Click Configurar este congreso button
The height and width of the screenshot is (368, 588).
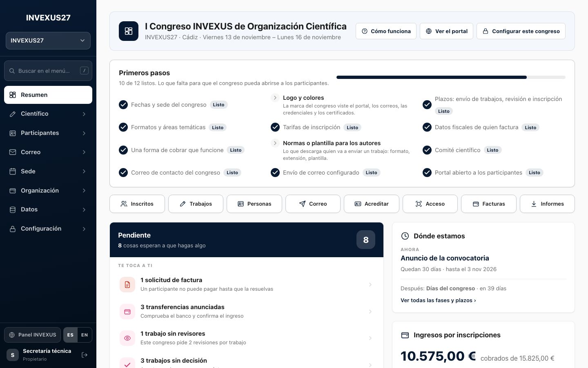521,31
